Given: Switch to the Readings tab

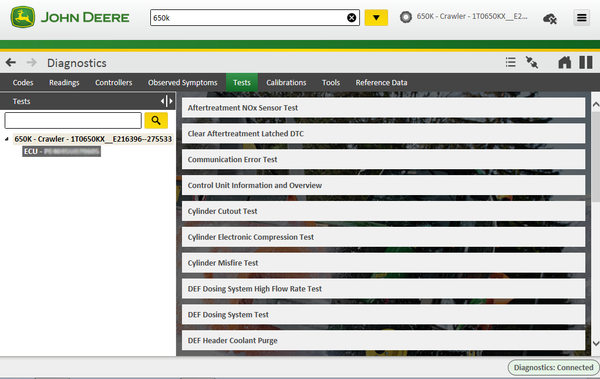Looking at the screenshot, I should click(64, 83).
